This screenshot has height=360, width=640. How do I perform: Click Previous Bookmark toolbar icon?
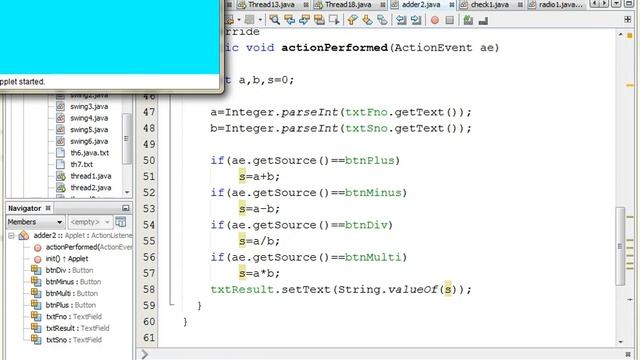coord(352,20)
